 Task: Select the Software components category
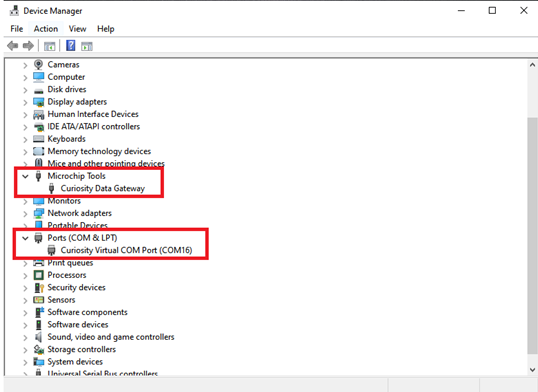87,312
